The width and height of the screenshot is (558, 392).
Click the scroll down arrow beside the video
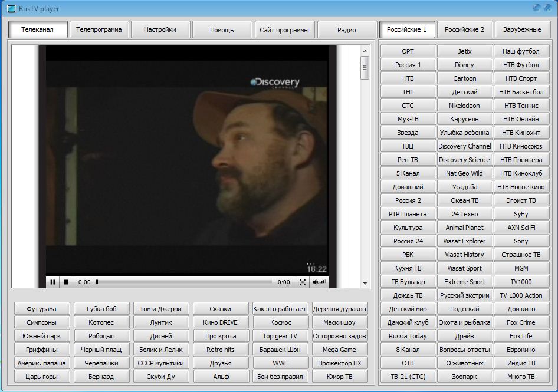tap(365, 284)
